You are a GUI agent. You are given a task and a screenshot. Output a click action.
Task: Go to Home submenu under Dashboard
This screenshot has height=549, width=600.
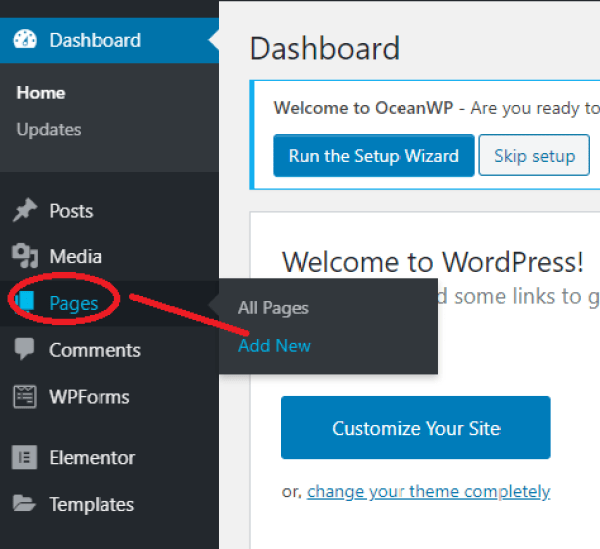[41, 93]
